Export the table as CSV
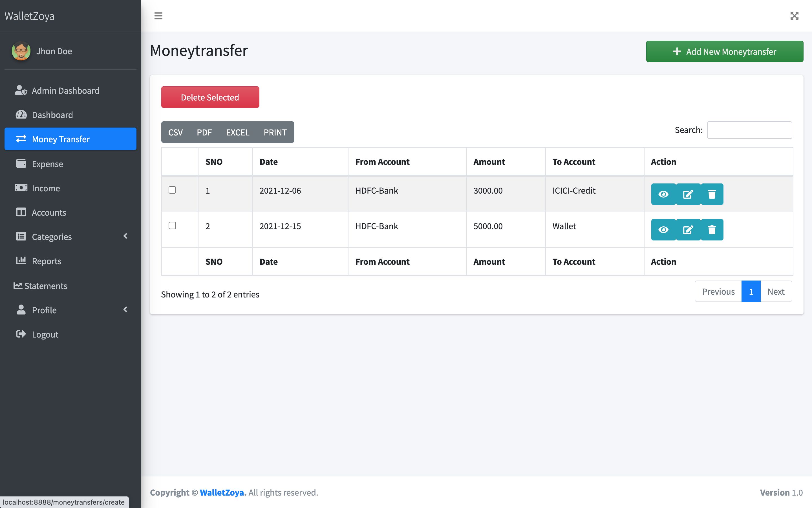The image size is (812, 508). click(175, 132)
